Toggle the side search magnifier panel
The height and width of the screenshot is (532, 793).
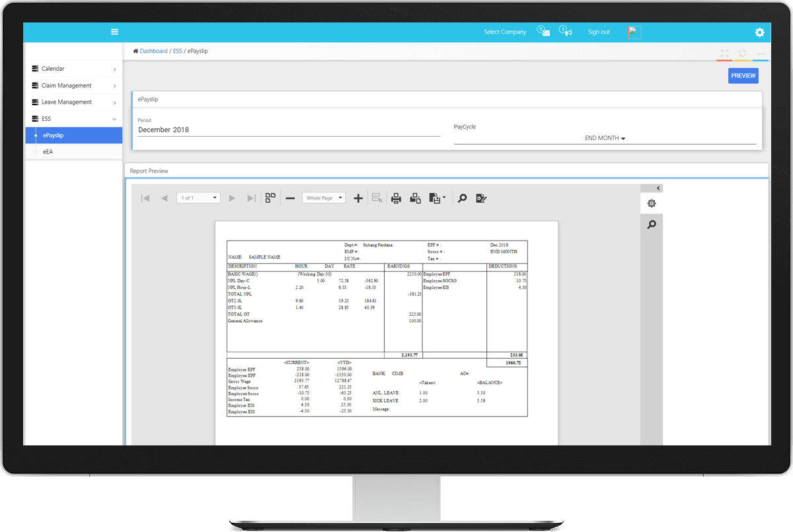pyautogui.click(x=652, y=224)
